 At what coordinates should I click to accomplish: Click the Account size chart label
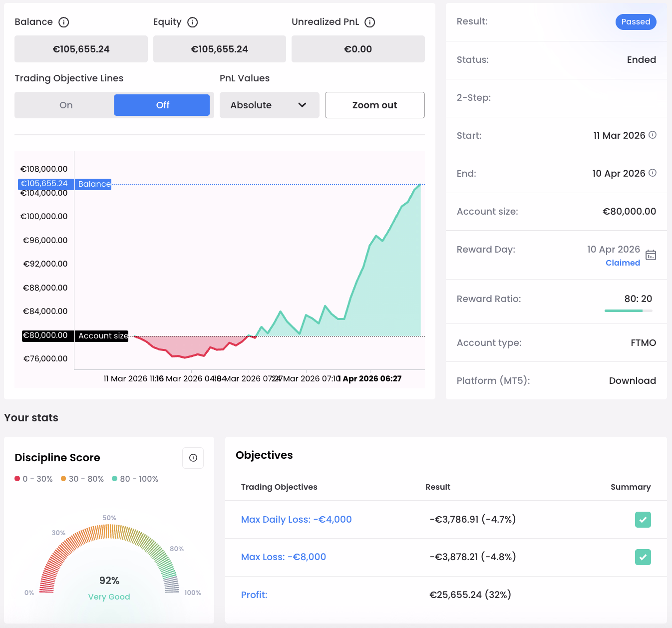tap(103, 336)
